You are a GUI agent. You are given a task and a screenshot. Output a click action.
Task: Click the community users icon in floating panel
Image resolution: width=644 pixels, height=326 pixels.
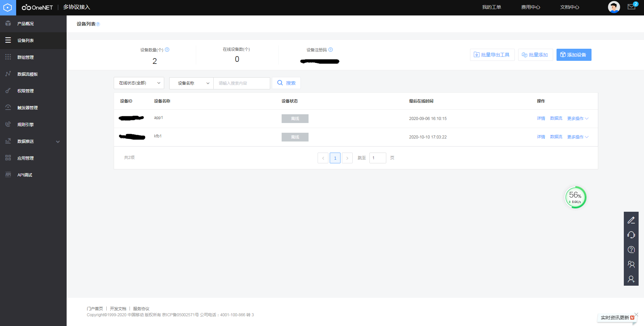click(x=631, y=264)
